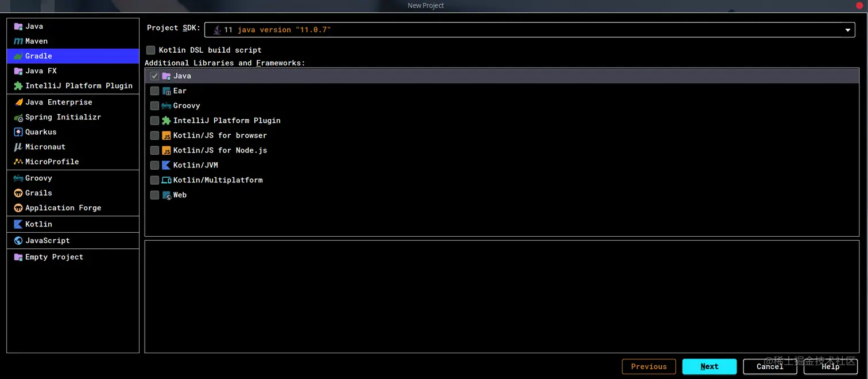868x379 pixels.
Task: Click the Groovy icon in sidebar
Action: [18, 178]
